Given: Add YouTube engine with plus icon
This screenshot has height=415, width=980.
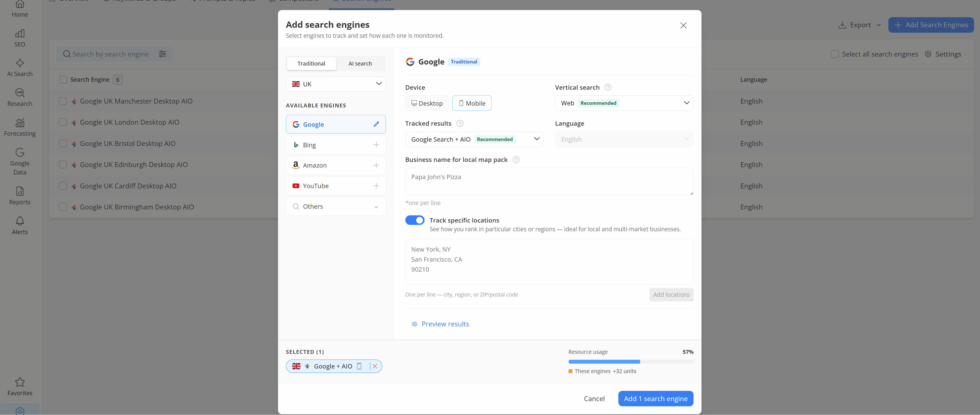Looking at the screenshot, I should 376,186.
